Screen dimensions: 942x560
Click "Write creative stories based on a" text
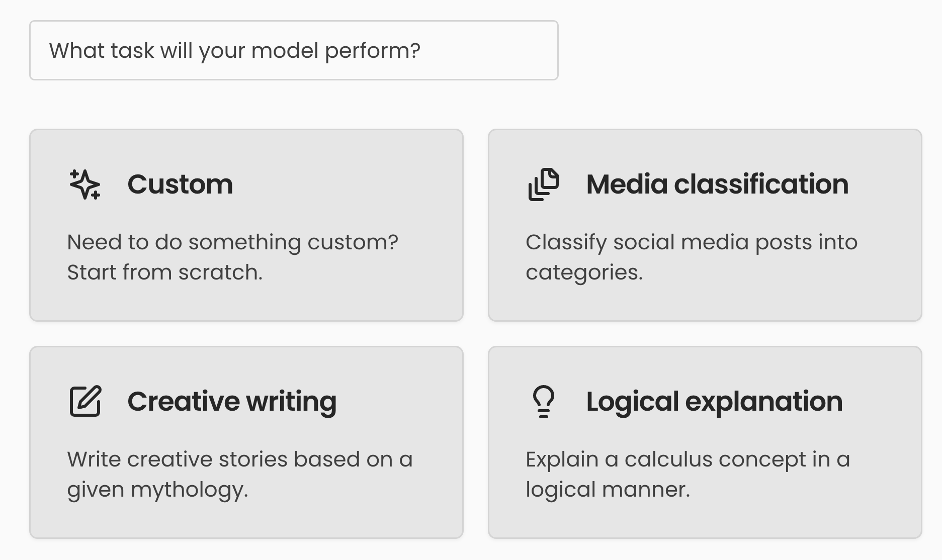point(240,459)
